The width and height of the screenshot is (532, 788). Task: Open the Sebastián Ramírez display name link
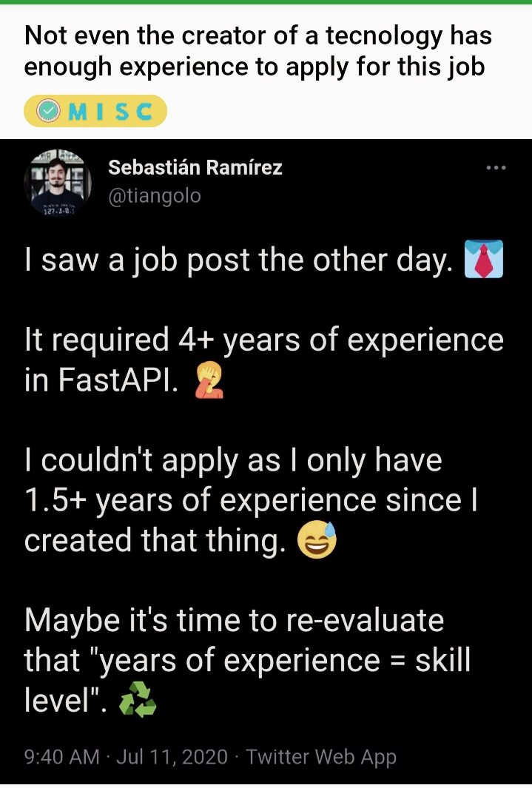195,168
